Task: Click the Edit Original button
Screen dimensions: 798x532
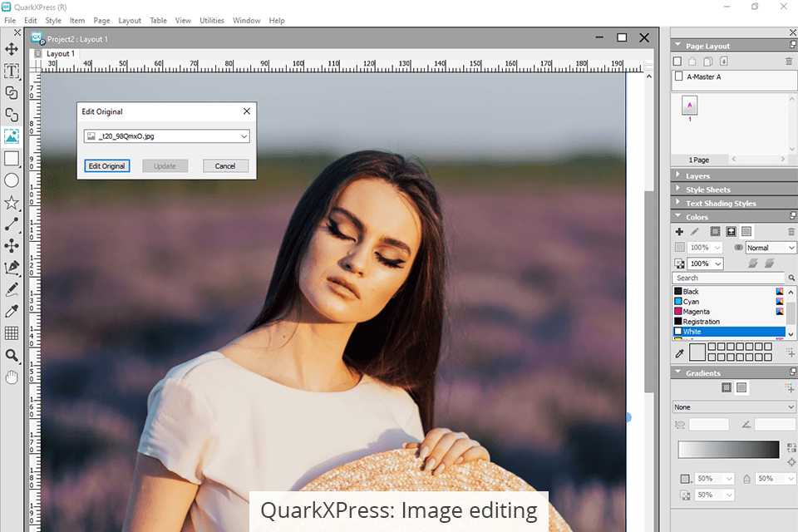Action: [x=107, y=166]
